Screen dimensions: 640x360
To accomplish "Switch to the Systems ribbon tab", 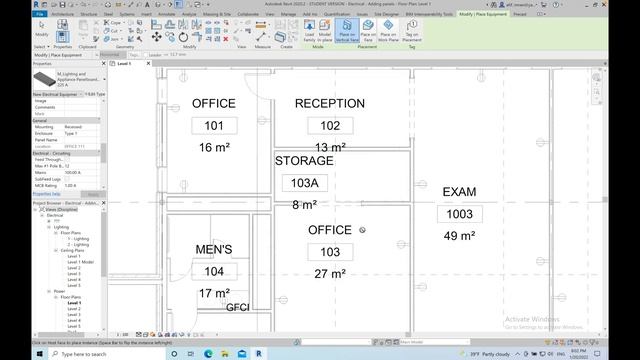I will tap(127, 14).
